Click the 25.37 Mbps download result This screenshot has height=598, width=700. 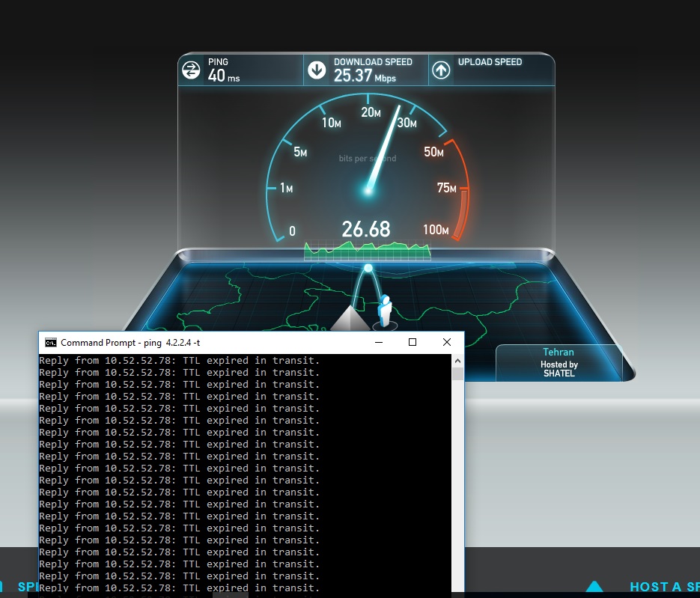click(365, 76)
